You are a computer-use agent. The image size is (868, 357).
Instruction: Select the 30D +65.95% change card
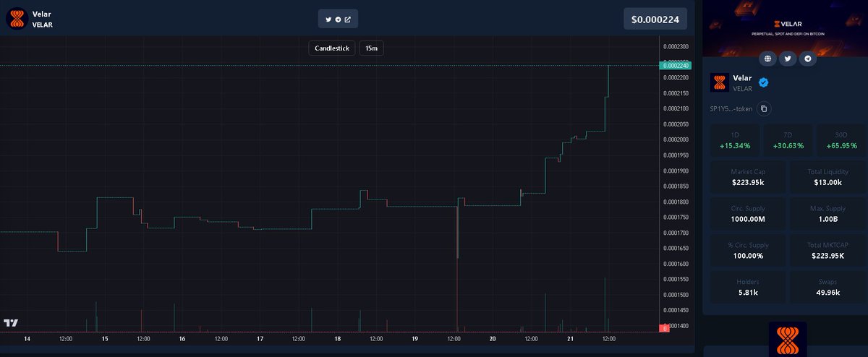(841, 141)
